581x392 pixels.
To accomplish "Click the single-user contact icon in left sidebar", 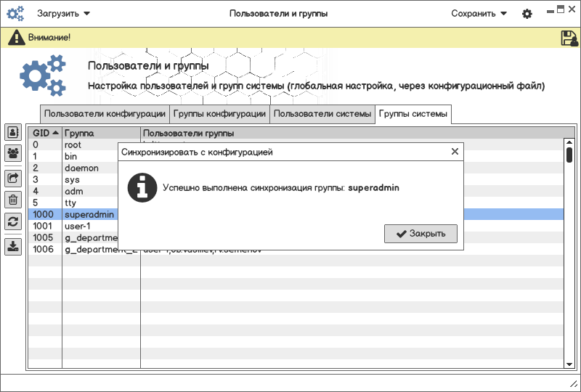I will (x=13, y=132).
